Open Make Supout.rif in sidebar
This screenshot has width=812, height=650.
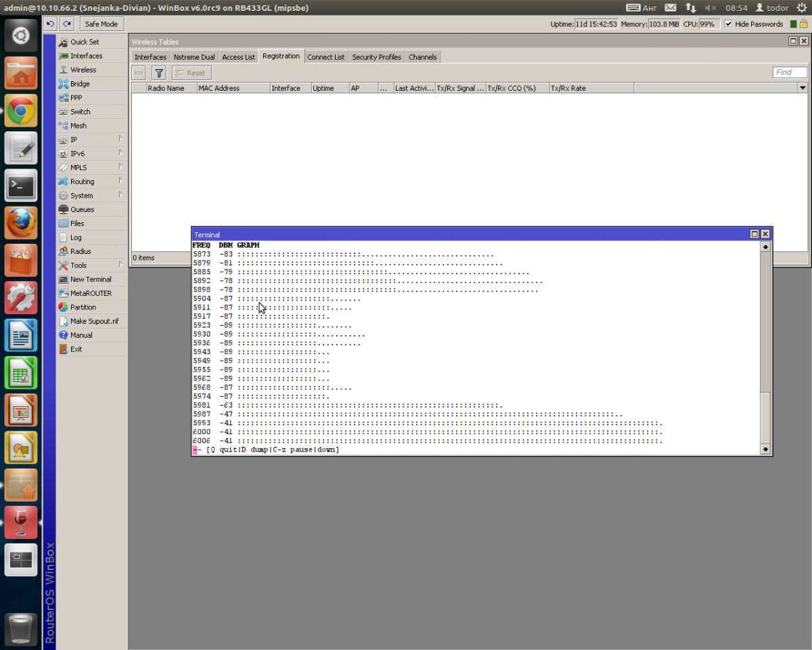click(x=93, y=322)
